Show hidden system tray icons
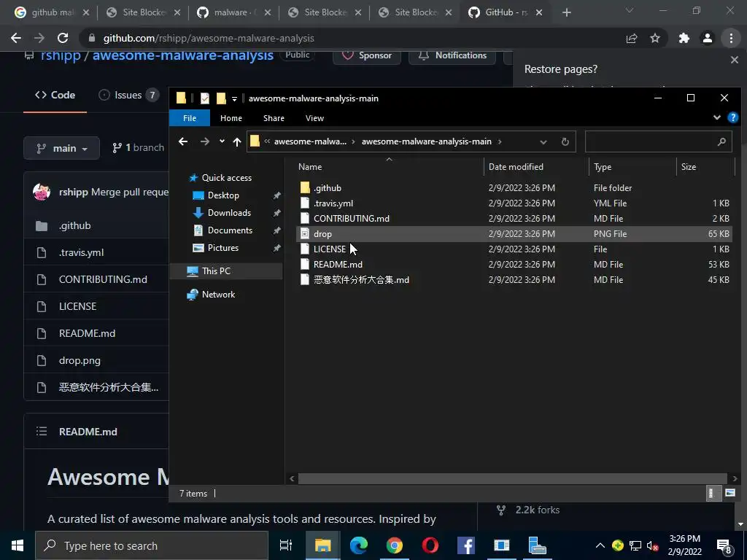747x560 pixels. click(x=600, y=545)
